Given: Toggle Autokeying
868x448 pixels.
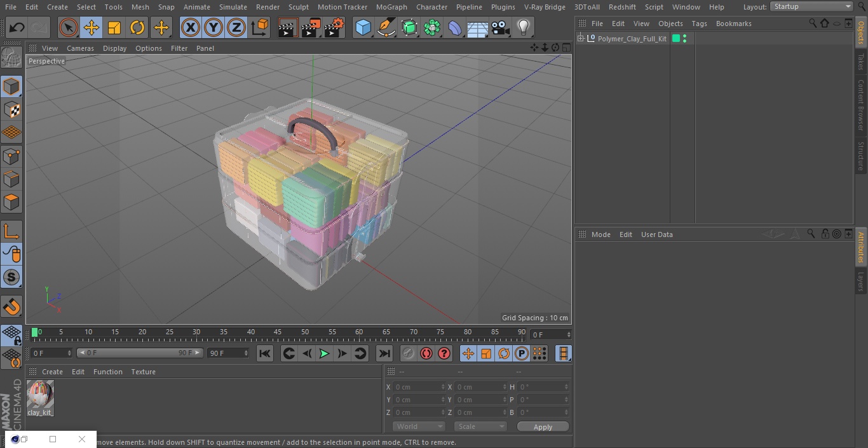Looking at the screenshot, I should click(426, 353).
